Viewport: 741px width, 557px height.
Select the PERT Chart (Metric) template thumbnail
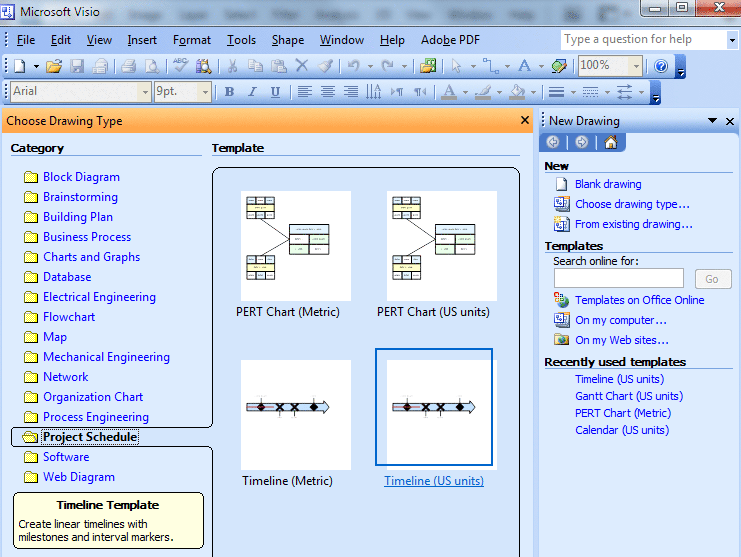click(296, 246)
